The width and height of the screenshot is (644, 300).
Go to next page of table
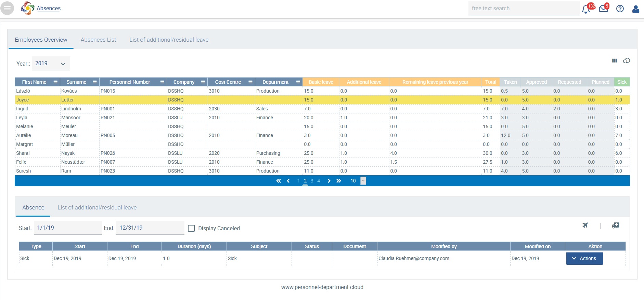click(329, 181)
